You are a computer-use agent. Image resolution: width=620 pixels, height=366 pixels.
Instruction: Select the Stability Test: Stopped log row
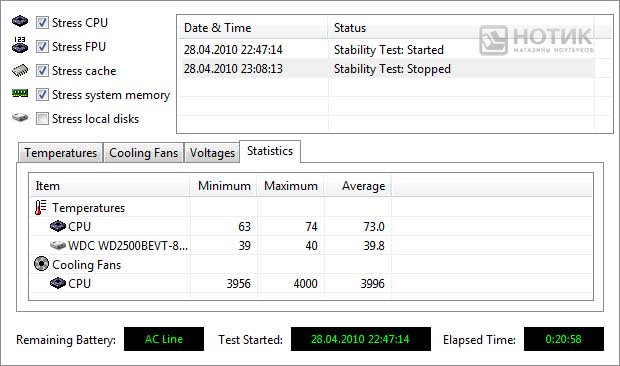coord(386,69)
